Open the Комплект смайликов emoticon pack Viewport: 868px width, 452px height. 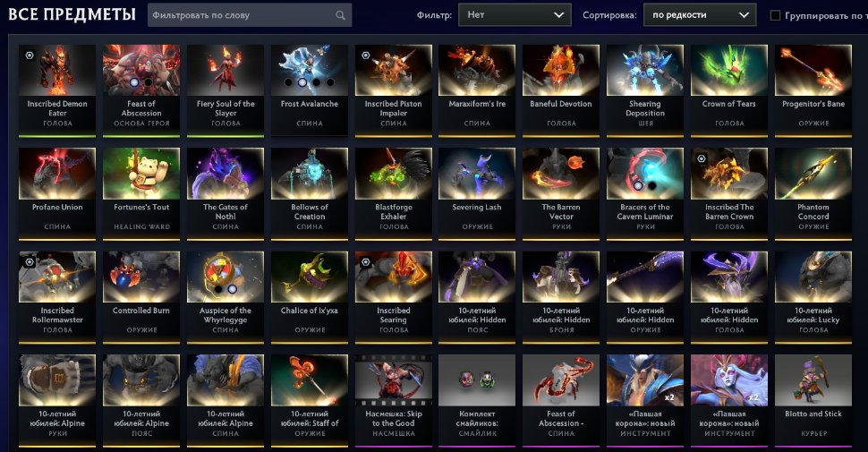click(477, 400)
